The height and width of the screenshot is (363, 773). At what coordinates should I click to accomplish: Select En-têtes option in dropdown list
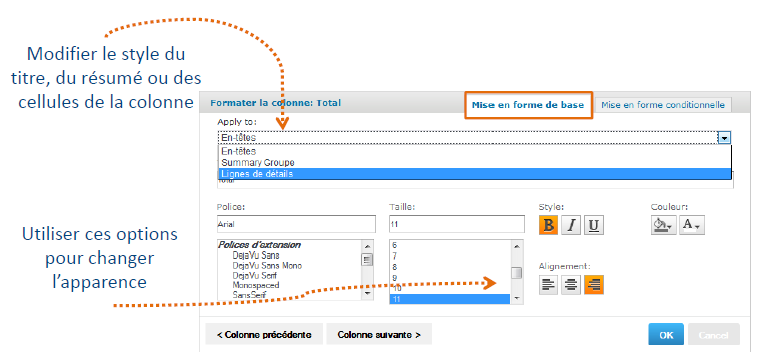click(474, 151)
